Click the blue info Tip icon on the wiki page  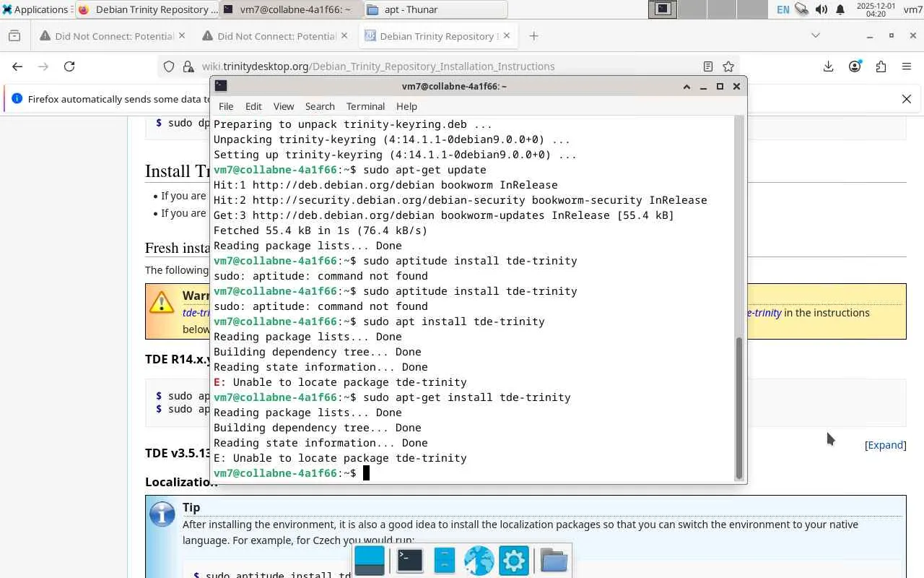coord(162,514)
